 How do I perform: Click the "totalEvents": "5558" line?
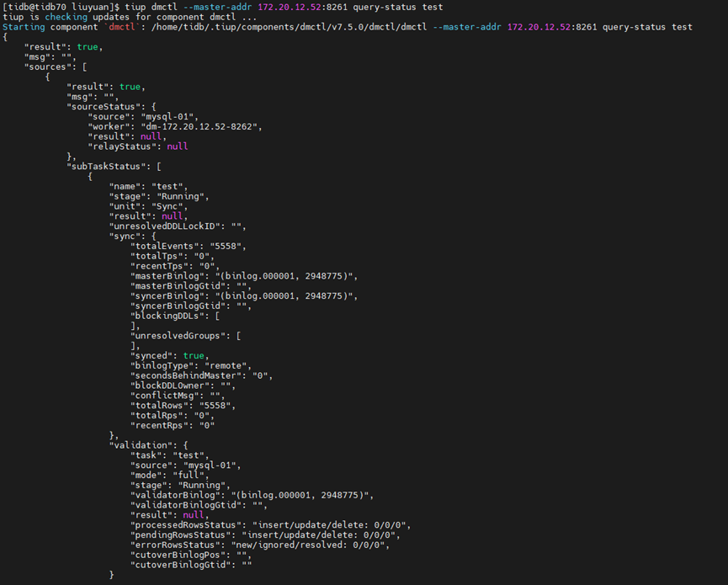point(189,246)
